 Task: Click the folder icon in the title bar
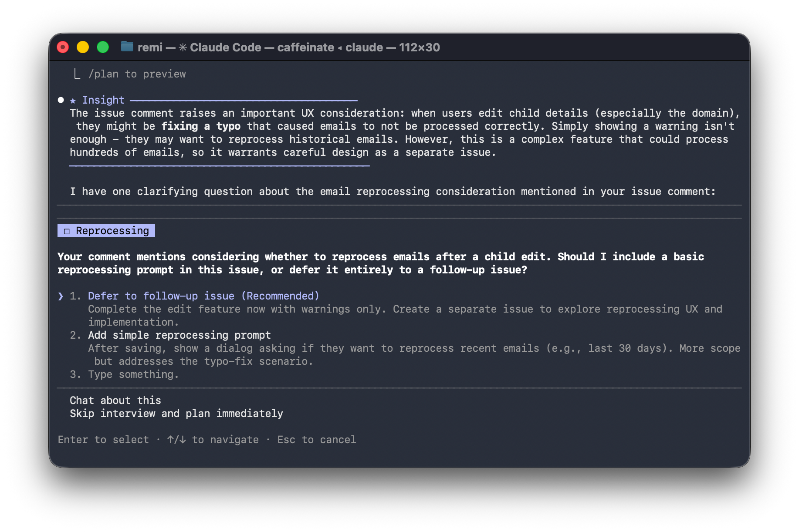[127, 47]
